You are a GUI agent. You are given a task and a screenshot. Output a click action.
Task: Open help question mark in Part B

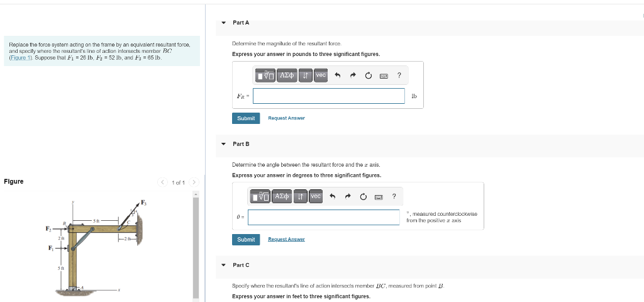(394, 196)
